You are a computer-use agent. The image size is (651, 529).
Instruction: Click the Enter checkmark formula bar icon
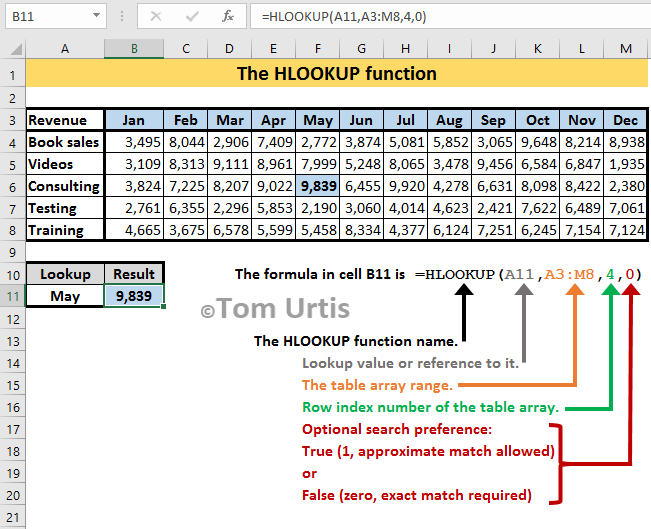tap(192, 16)
